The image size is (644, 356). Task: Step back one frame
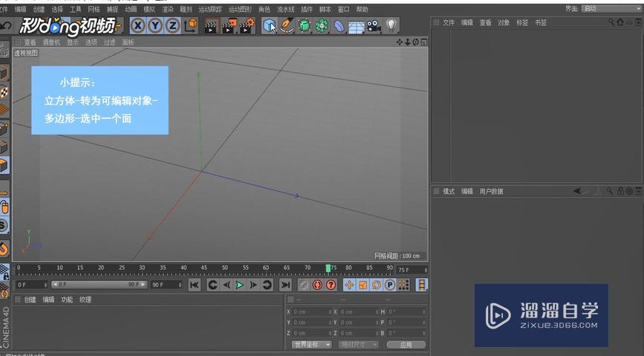tap(227, 285)
